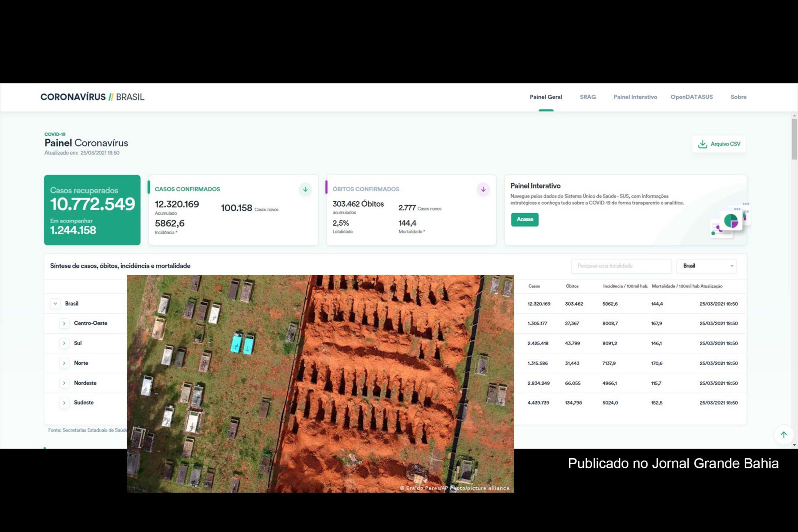This screenshot has width=798, height=532.
Task: Go to the Sobre page link
Action: pyautogui.click(x=738, y=97)
